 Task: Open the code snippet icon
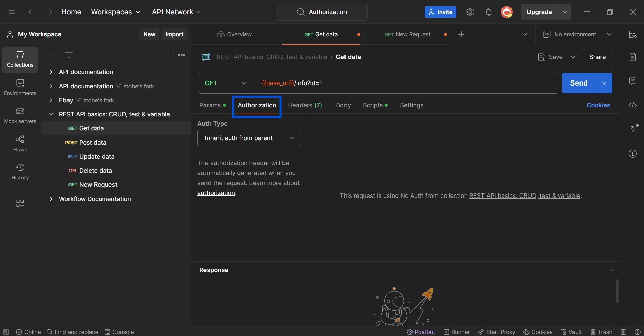pyautogui.click(x=633, y=105)
